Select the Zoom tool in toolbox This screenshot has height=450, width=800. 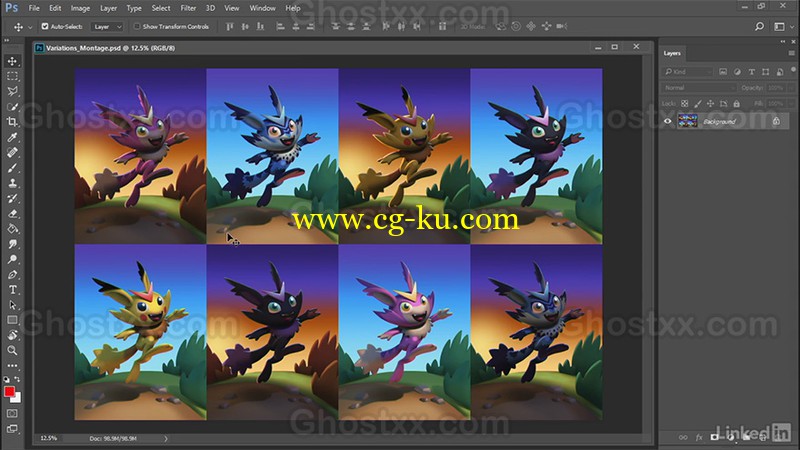pos(12,351)
